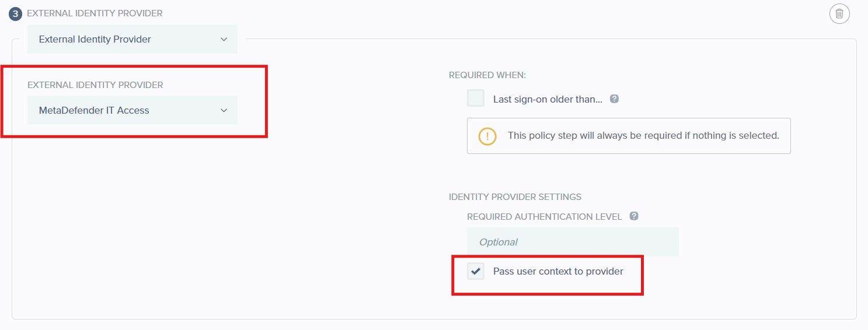
Task: Open the MetaDefender IT Access dropdown
Action: [x=133, y=110]
